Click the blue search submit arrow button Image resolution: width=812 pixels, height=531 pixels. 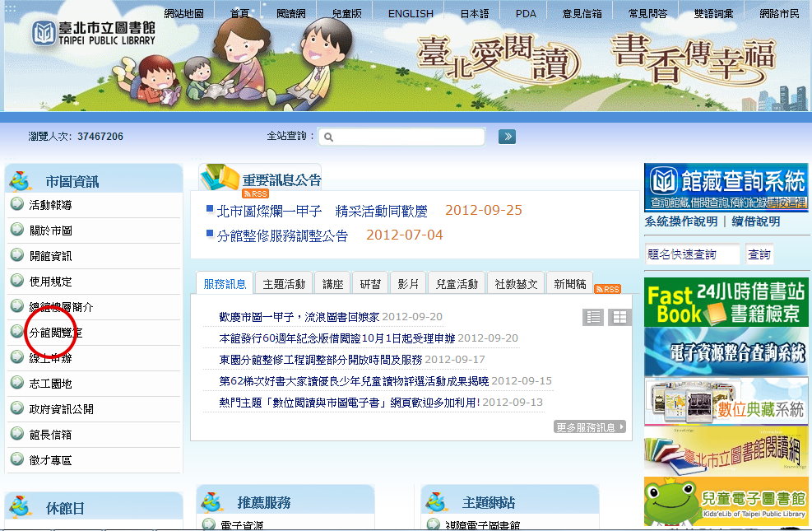coord(507,137)
